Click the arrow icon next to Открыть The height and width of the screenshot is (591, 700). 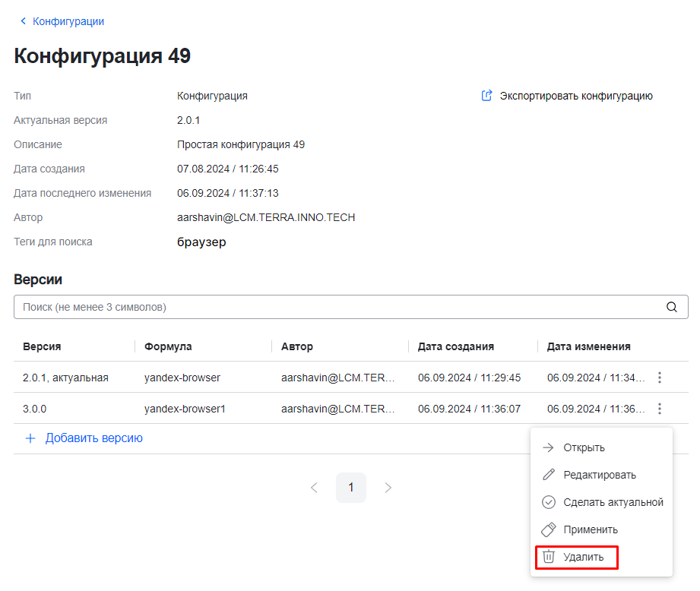click(548, 447)
